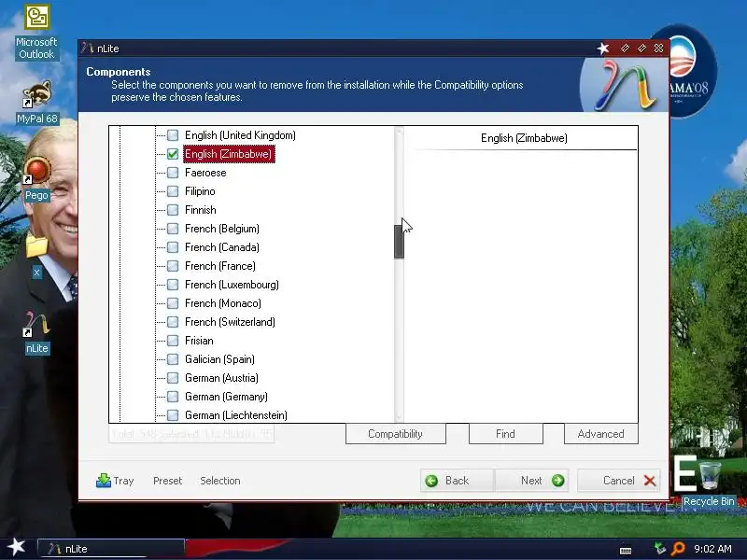Viewport: 747px width, 560px height.
Task: Check the Faeroese checkbox
Action: click(173, 173)
